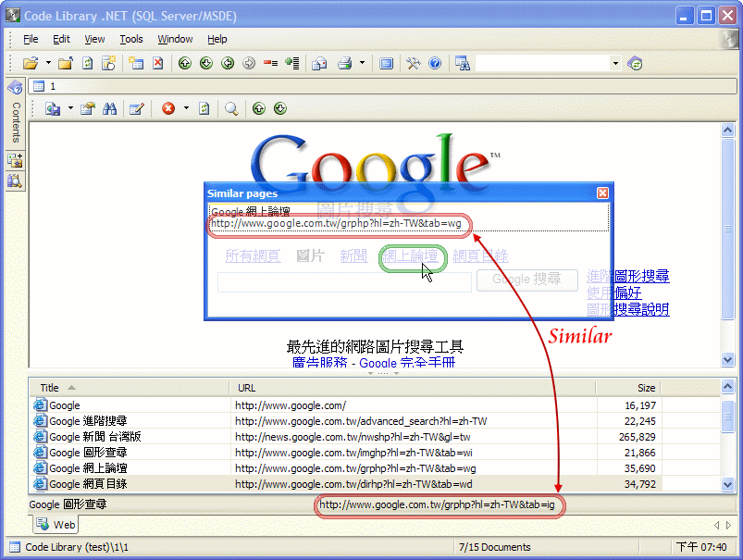Click the imghp URL ending tab=wi
The width and height of the screenshot is (743, 560).
(x=354, y=453)
